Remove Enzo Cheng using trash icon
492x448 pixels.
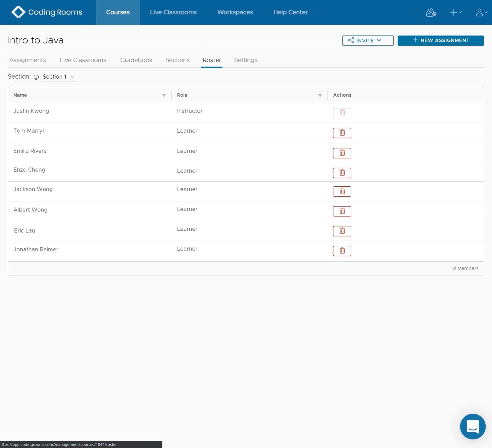click(x=342, y=173)
